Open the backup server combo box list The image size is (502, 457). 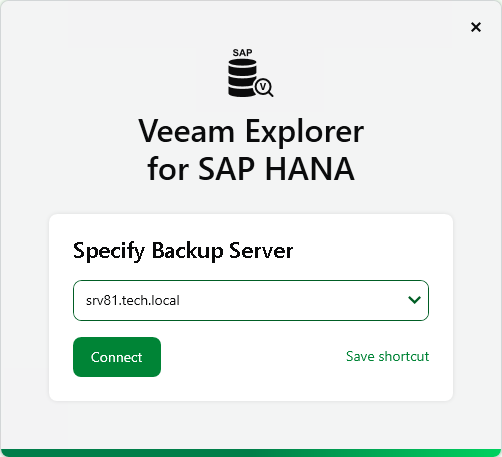pyautogui.click(x=251, y=300)
